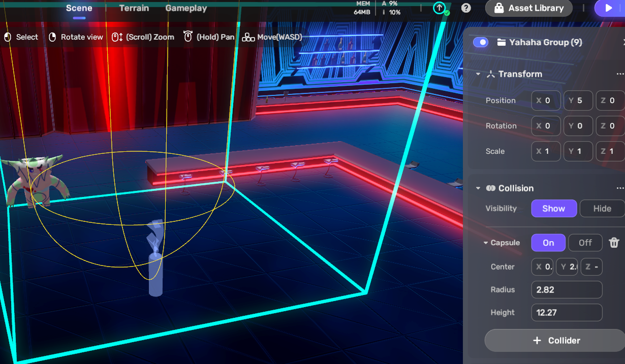Click the Yahaha Group folder icon

point(501,42)
